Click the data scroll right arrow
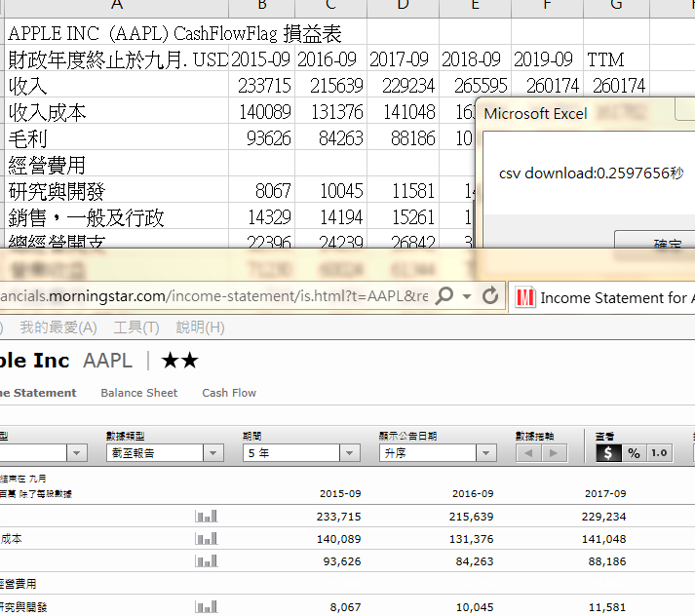 [554, 453]
